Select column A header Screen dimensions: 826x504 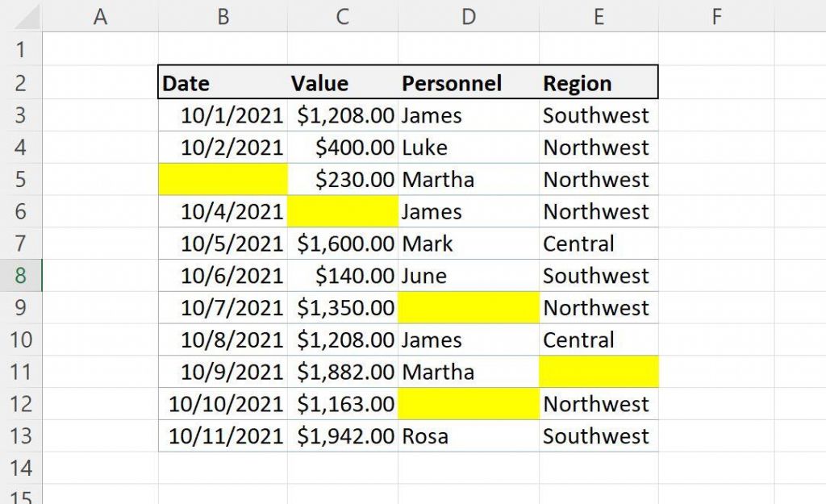point(100,15)
